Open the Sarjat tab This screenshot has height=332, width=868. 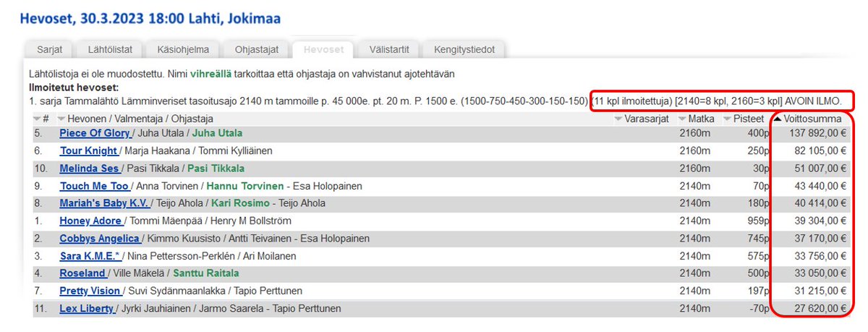click(x=50, y=50)
